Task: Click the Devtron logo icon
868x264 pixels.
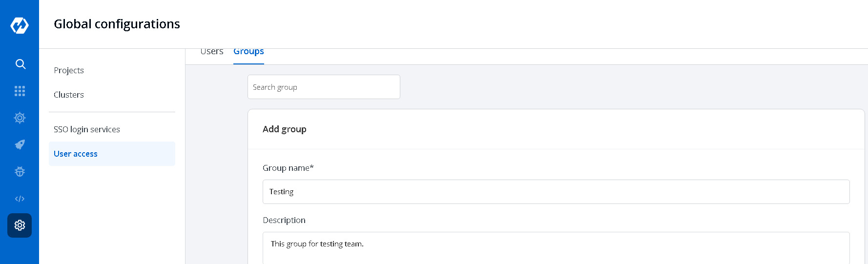Action: [20, 25]
